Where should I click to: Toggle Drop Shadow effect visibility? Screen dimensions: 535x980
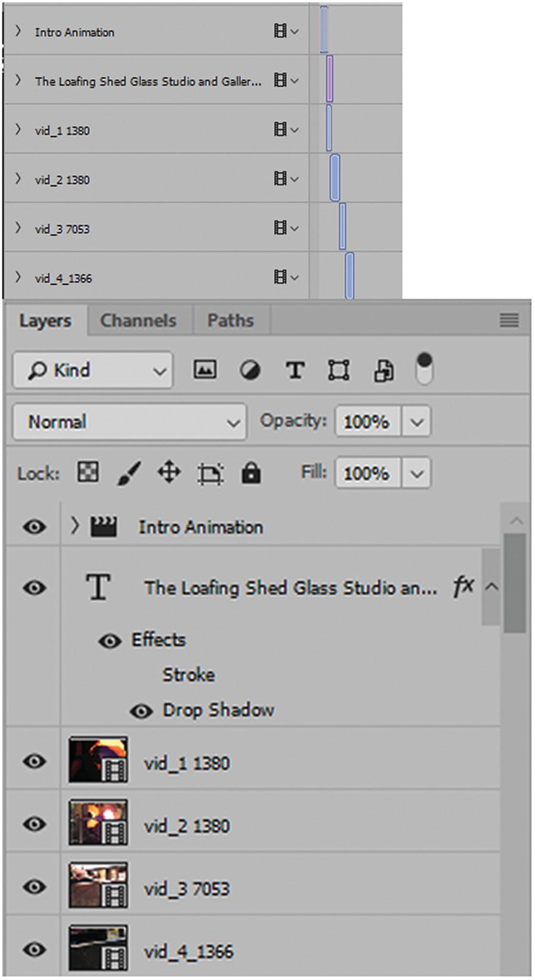[141, 711]
